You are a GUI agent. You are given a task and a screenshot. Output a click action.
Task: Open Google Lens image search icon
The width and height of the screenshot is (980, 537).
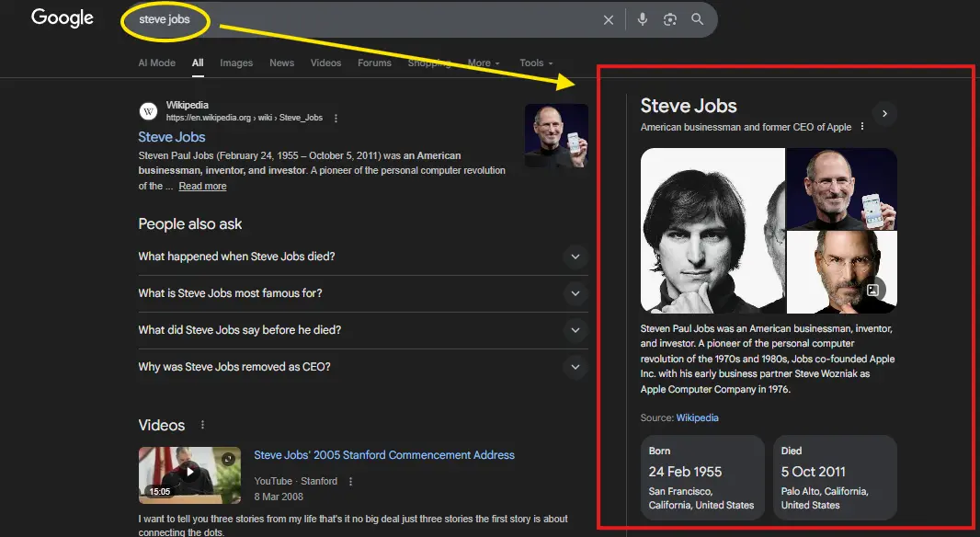tap(670, 19)
